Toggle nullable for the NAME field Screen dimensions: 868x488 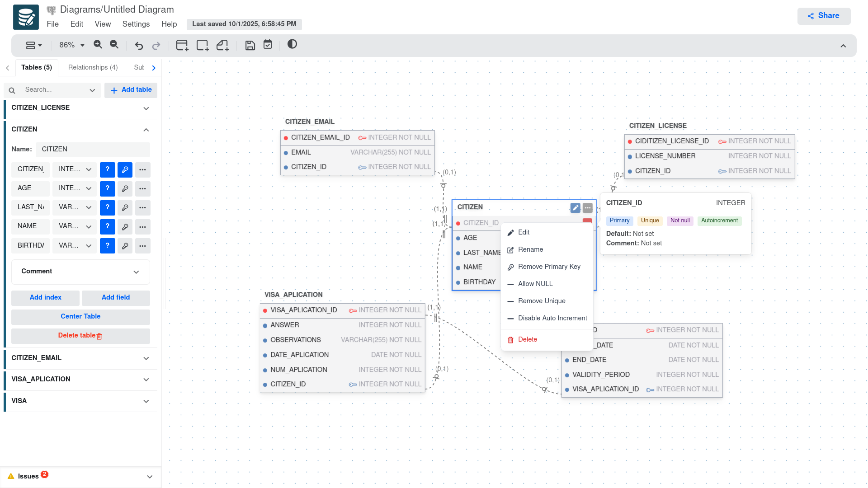click(x=107, y=226)
